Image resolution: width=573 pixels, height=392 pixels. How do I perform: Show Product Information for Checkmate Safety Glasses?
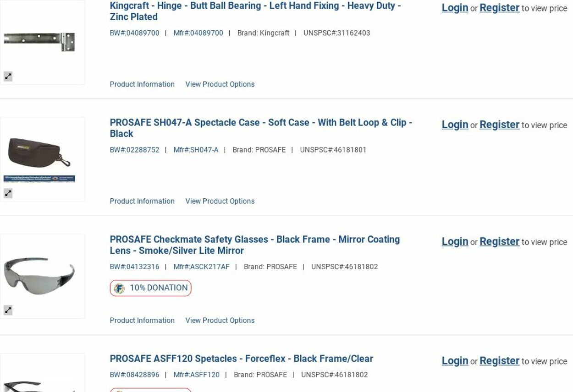pos(142,321)
